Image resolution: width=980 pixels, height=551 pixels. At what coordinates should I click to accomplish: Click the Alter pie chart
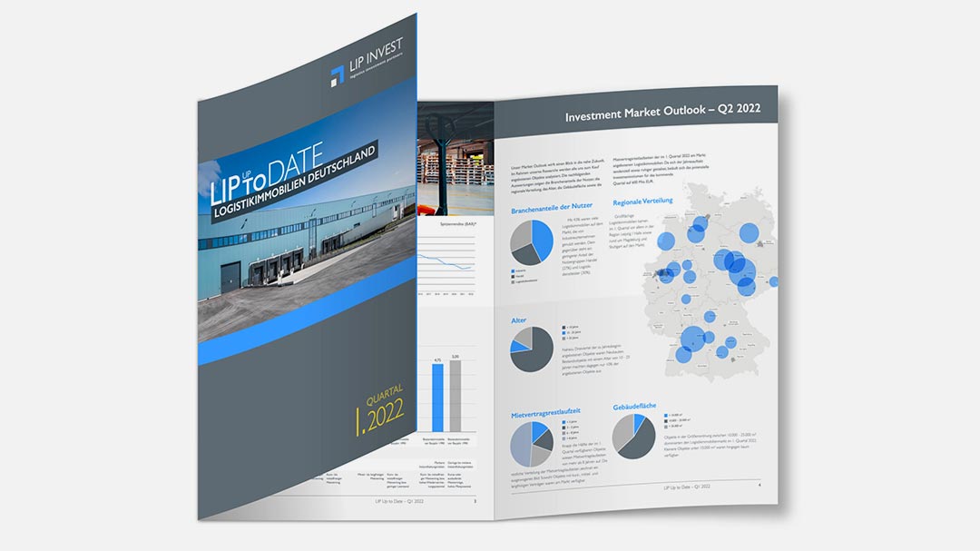click(532, 349)
